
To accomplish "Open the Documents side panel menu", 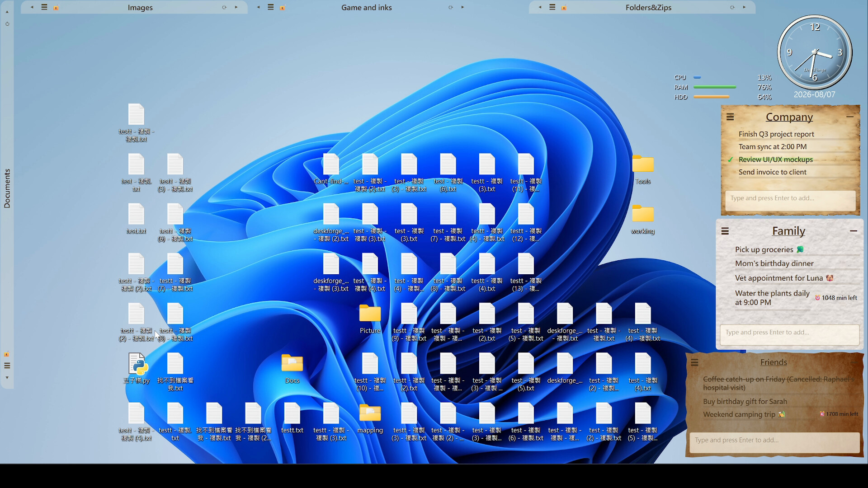I will point(7,366).
